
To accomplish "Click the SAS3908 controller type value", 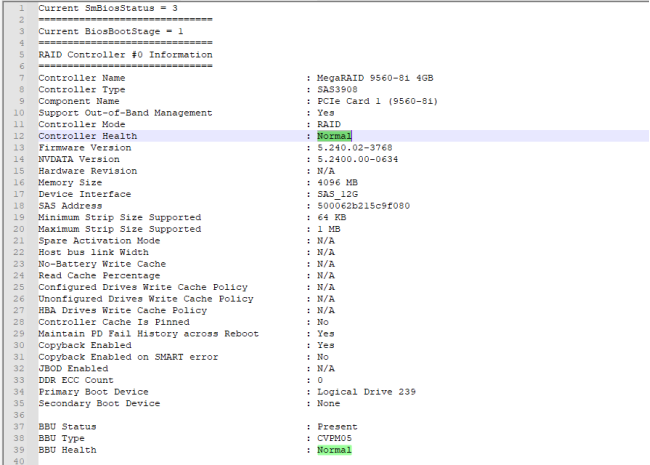I will tap(337, 89).
